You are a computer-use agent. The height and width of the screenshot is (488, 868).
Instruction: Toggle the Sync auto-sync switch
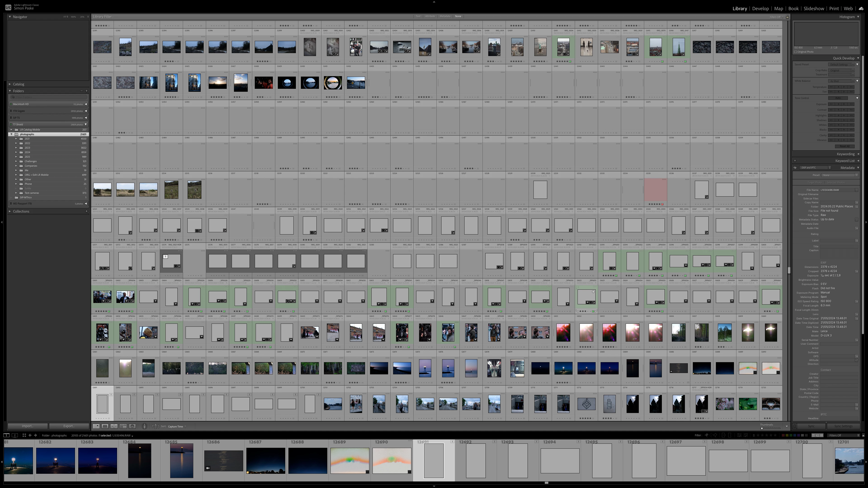[795, 426]
